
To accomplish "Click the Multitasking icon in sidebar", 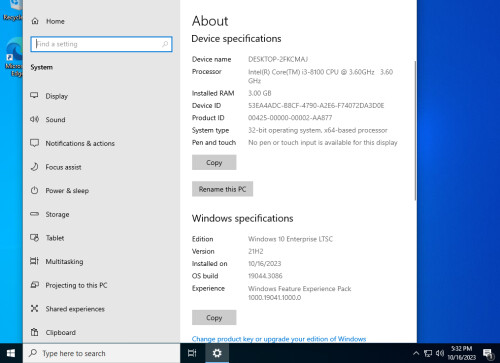I will pyautogui.click(x=34, y=261).
